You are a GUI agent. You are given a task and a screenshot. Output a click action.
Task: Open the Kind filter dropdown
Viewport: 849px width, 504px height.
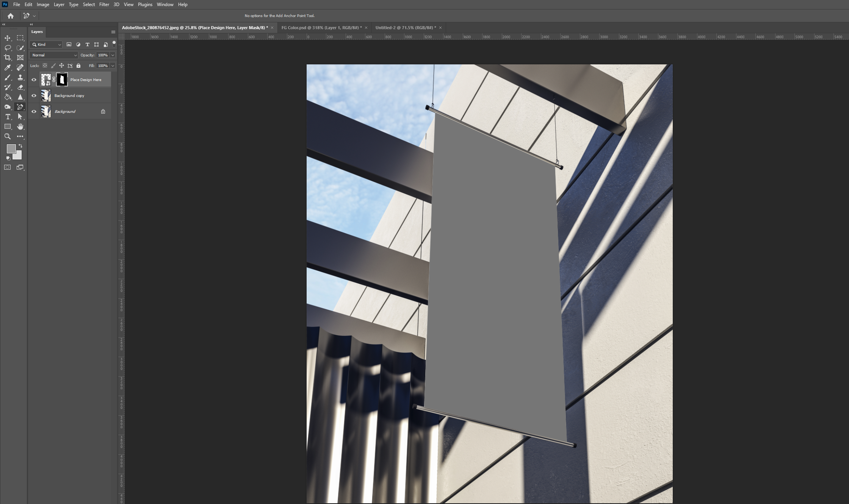click(x=46, y=44)
